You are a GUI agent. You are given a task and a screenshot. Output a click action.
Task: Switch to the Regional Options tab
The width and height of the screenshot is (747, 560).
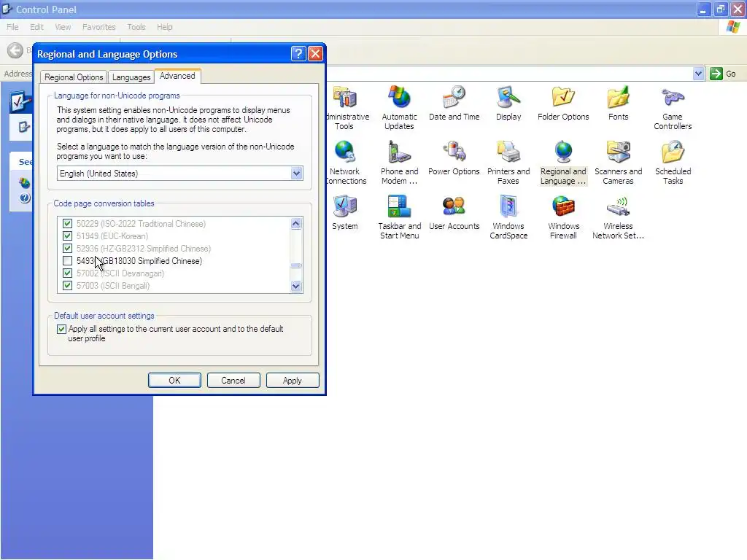pyautogui.click(x=74, y=77)
